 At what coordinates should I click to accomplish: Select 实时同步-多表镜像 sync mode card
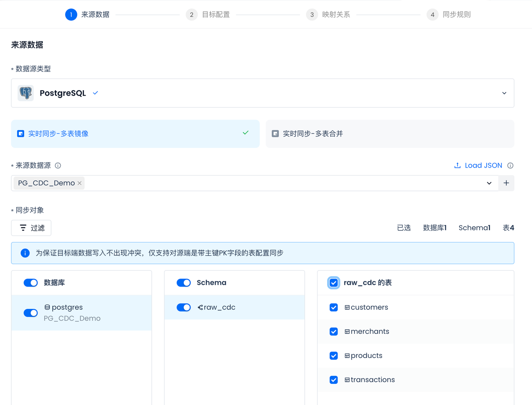135,134
